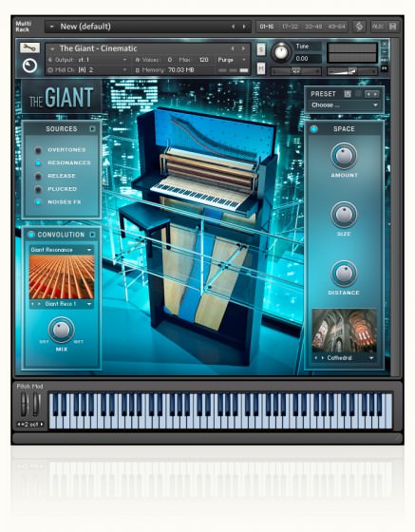Open the Midi Ch [A] 2 dropdown

click(x=88, y=70)
